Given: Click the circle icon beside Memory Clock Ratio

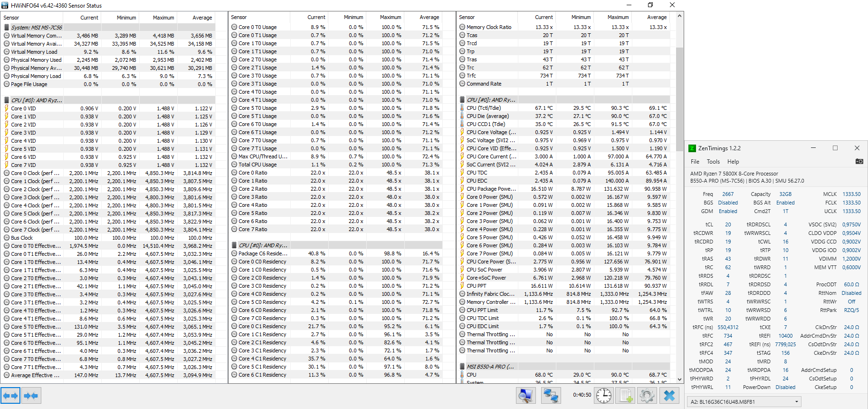Looking at the screenshot, I should 462,27.
